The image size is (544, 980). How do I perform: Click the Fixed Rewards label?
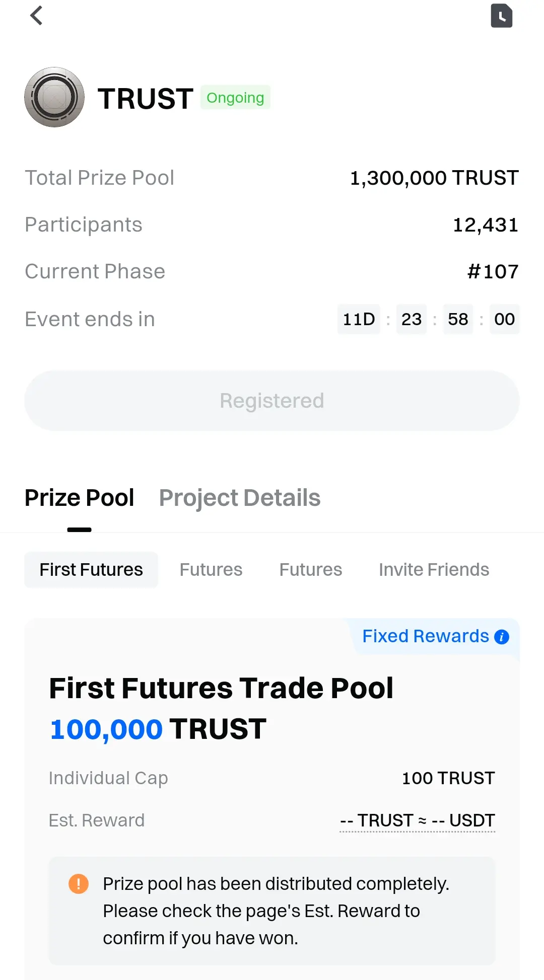[426, 636]
